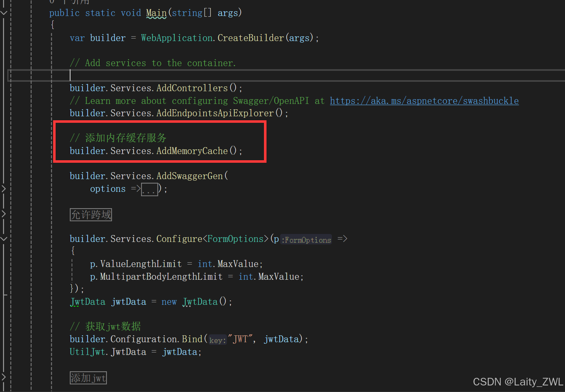Click the underlined Main method name

click(156, 13)
